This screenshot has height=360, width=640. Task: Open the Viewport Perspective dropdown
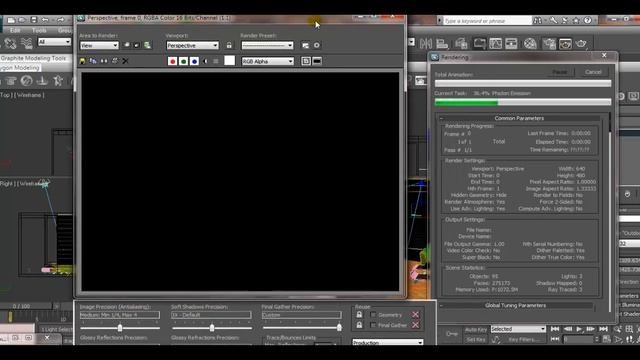[x=192, y=45]
